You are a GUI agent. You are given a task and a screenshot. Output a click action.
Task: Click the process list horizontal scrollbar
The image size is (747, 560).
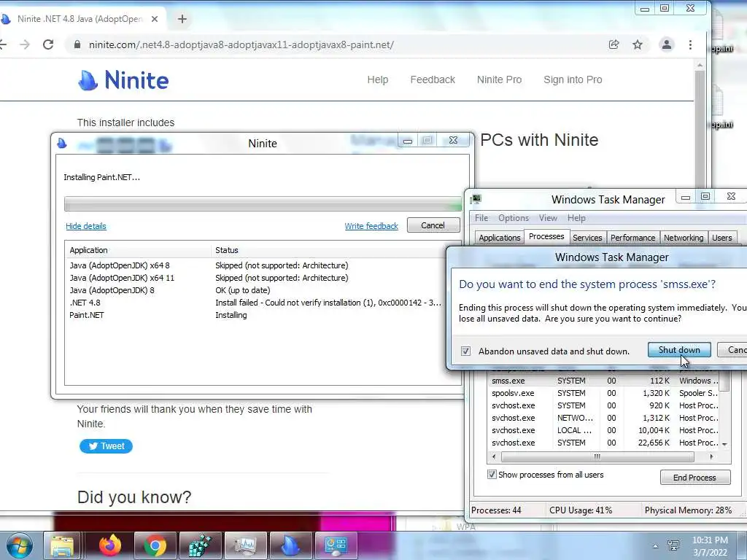click(597, 456)
